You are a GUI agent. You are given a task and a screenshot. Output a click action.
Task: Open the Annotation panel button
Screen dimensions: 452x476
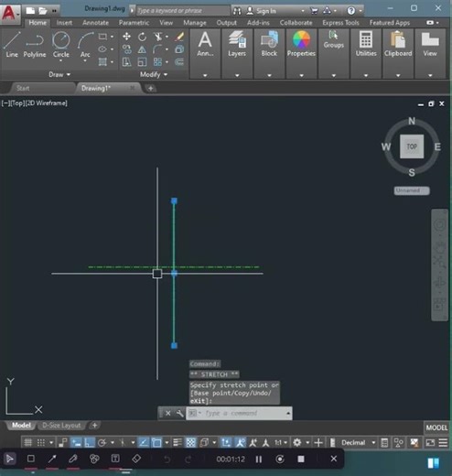[x=205, y=44]
